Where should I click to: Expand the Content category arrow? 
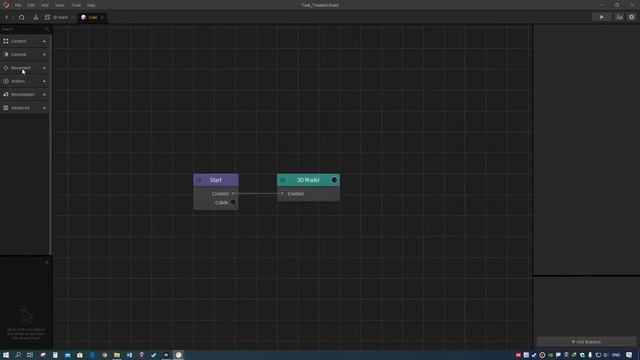[x=44, y=41]
